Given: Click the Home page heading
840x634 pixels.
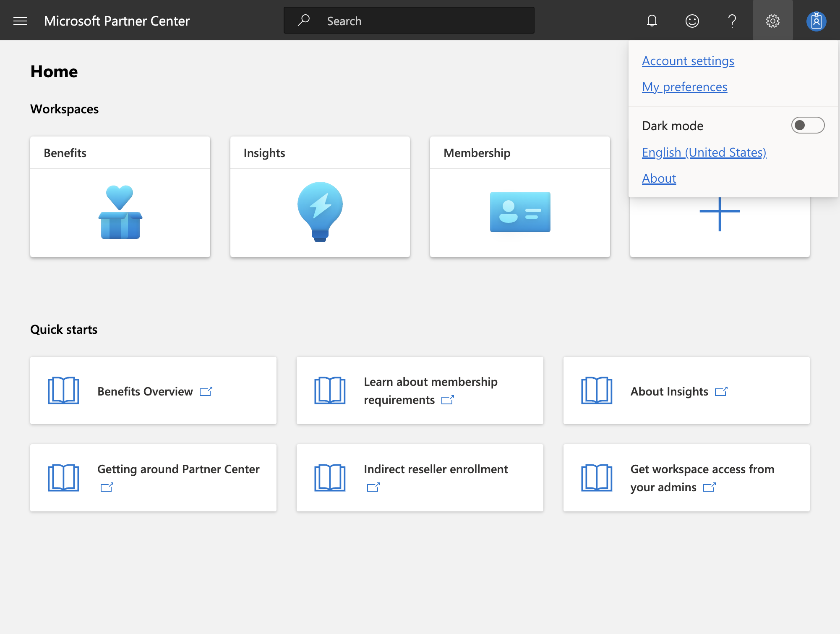Looking at the screenshot, I should tap(54, 71).
